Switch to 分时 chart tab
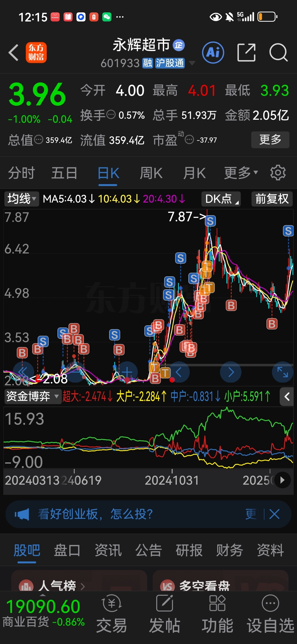 [x=21, y=173]
